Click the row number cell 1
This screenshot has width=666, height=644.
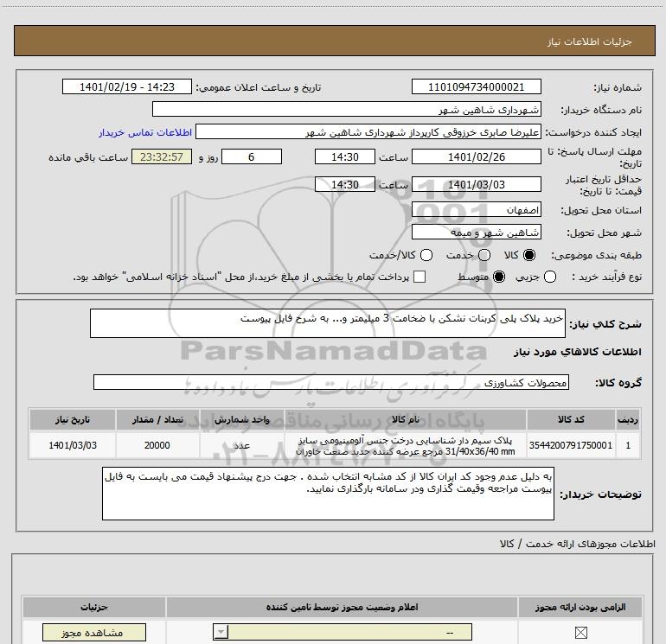point(628,445)
